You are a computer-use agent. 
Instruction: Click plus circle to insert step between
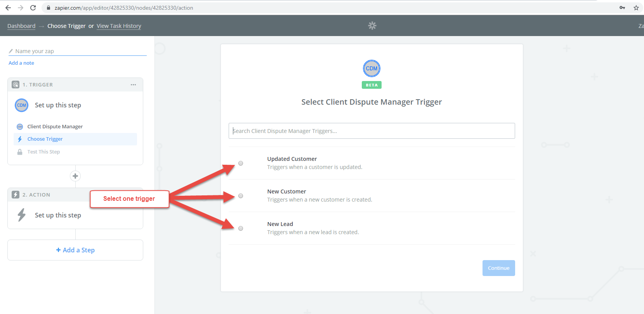click(x=75, y=176)
